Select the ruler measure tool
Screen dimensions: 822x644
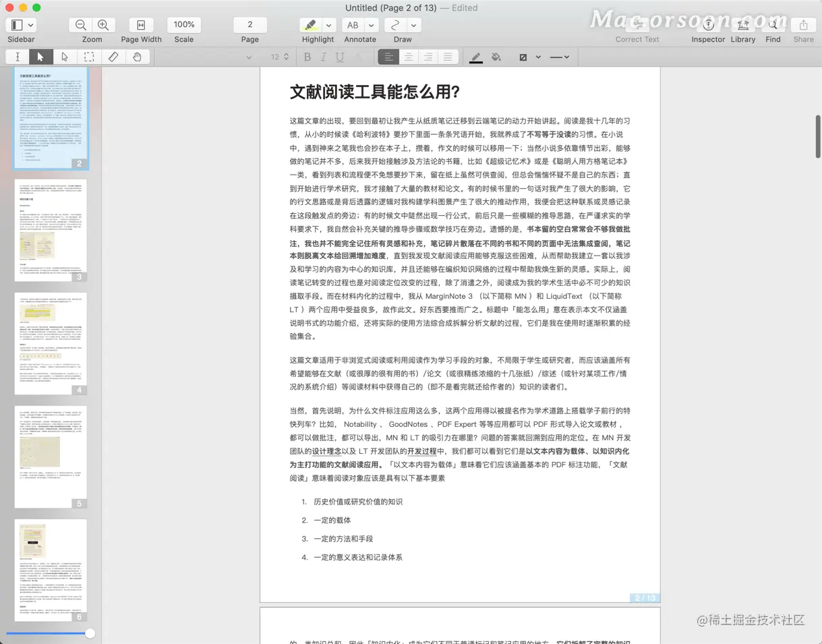click(x=113, y=57)
